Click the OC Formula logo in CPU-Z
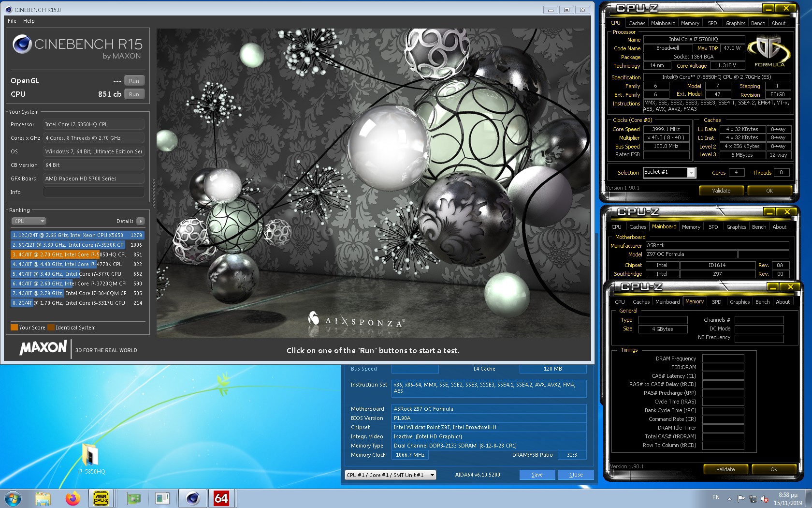This screenshot has width=812, height=508. 769,51
